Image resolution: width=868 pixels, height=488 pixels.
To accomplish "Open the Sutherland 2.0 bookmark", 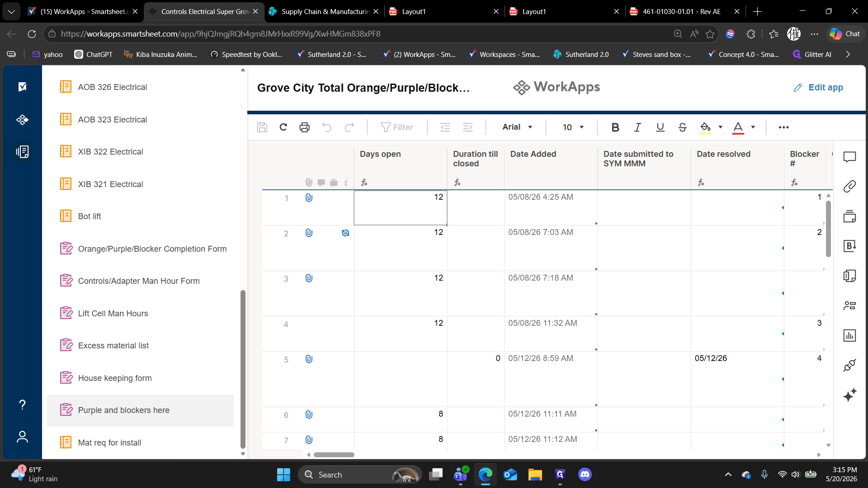I will [x=581, y=54].
